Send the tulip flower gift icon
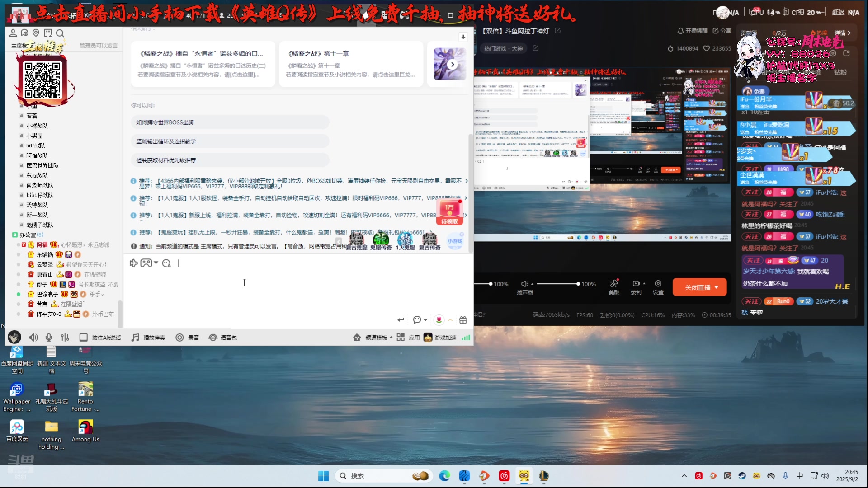868x488 pixels. click(439, 320)
